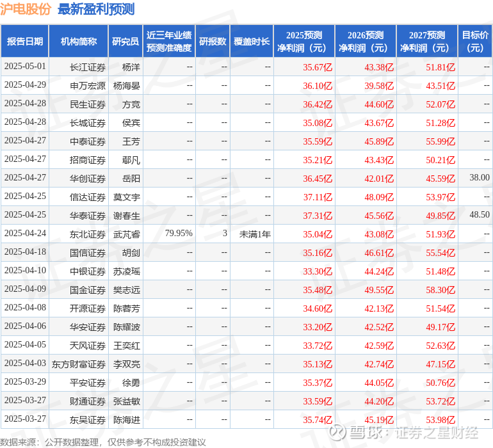Click analyst name 莫文宇
The image size is (493, 448).
click(127, 197)
